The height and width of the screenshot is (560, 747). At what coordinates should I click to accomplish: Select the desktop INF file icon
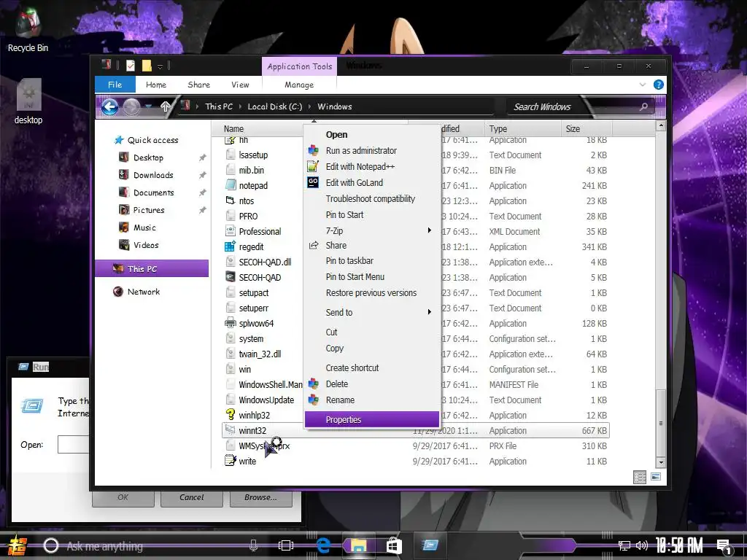coord(28,101)
